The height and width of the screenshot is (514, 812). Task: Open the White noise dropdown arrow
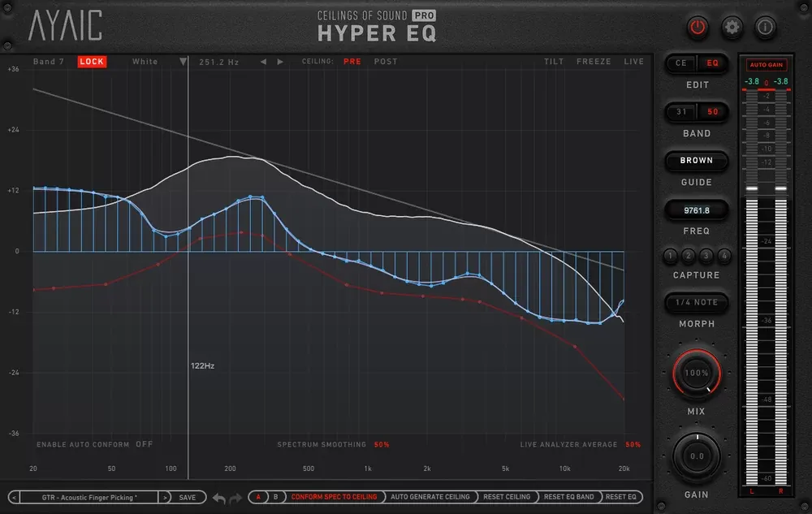coord(183,62)
